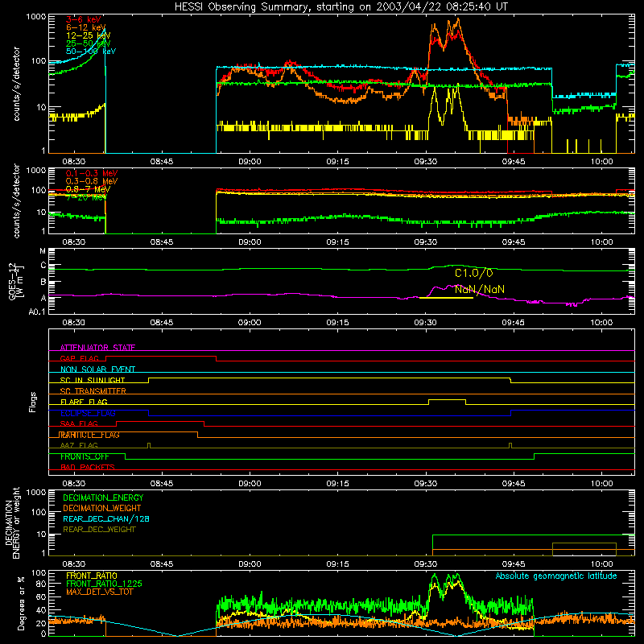Select the ECLIPSE_FLAG label

[x=88, y=413]
